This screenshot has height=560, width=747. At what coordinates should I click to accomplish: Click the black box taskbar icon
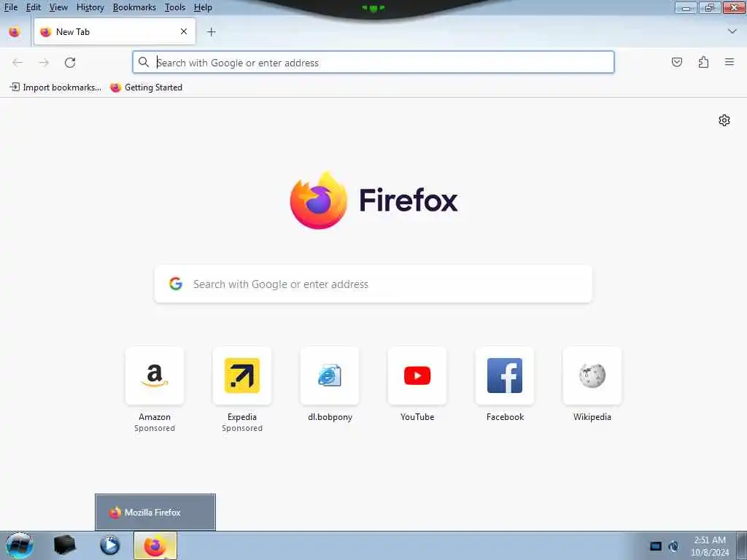click(65, 545)
